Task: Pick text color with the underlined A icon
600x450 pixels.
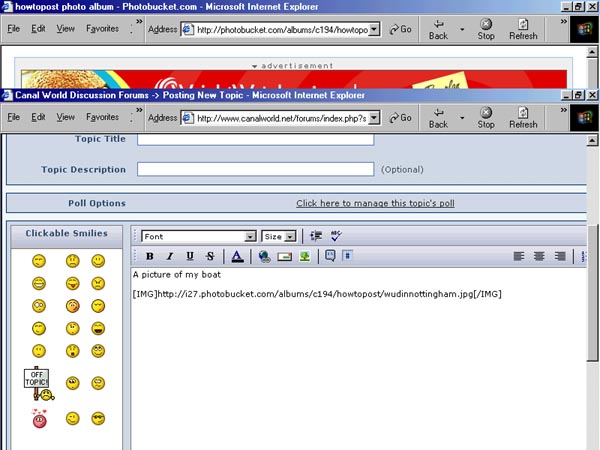Action: pyautogui.click(x=237, y=256)
